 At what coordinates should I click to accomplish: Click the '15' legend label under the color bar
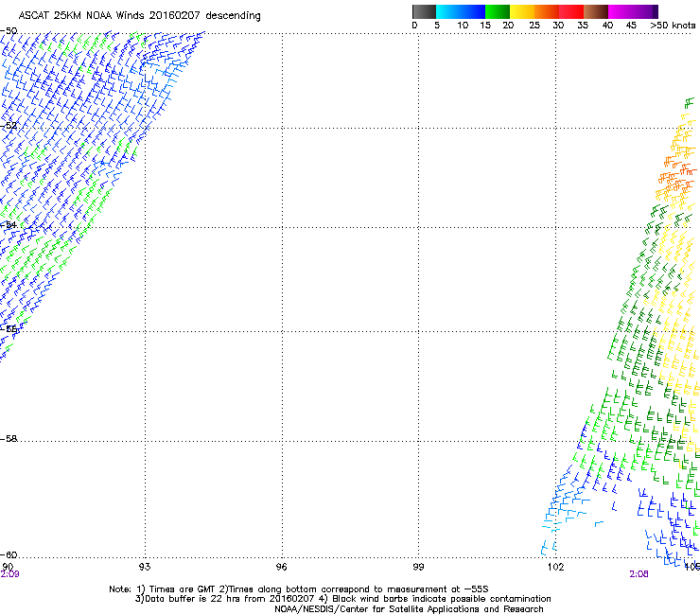485,26
